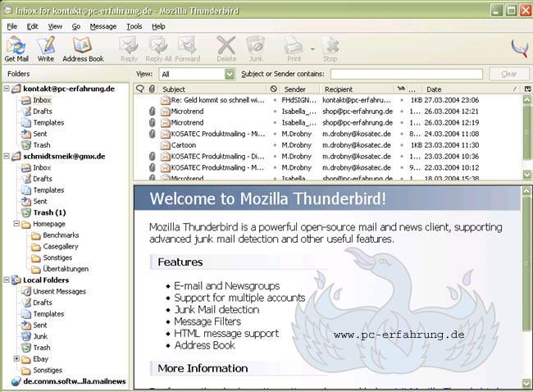The height and width of the screenshot is (392, 533).
Task: Open the Benchmarks folder
Action: 61,235
